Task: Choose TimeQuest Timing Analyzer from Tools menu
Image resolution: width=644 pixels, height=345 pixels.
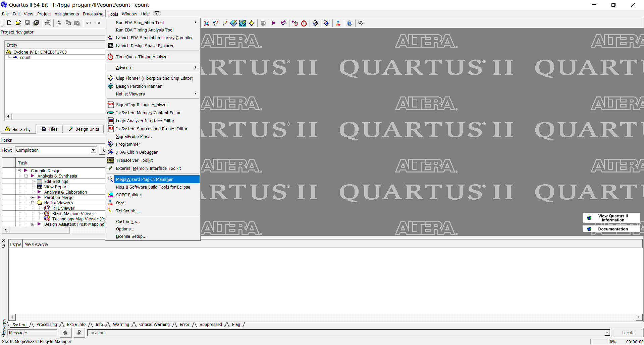Action: tap(153, 57)
